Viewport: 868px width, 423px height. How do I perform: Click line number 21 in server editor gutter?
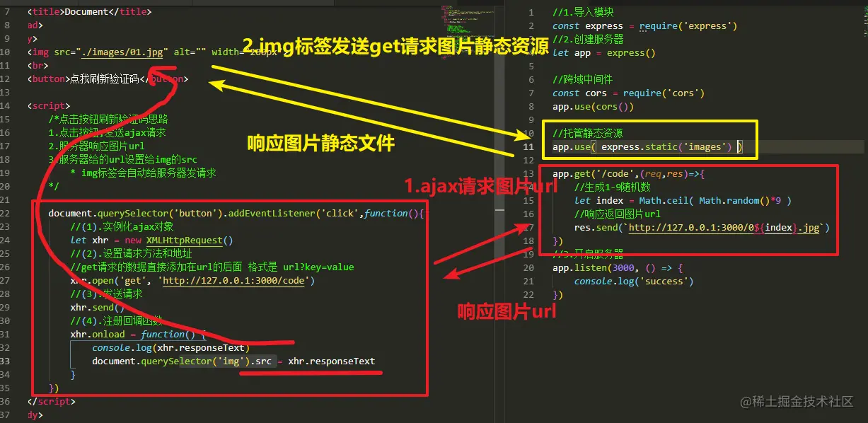point(528,281)
